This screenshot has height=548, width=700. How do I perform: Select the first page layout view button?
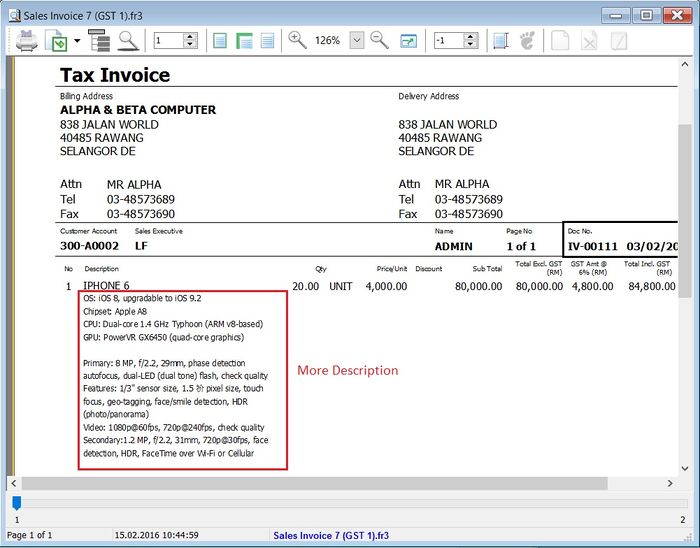[220, 41]
